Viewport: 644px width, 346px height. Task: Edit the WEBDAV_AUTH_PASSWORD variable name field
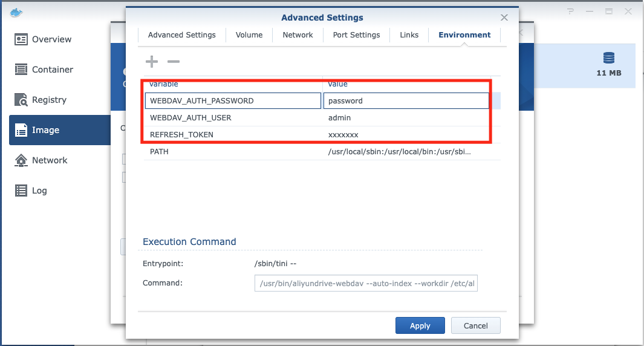233,100
